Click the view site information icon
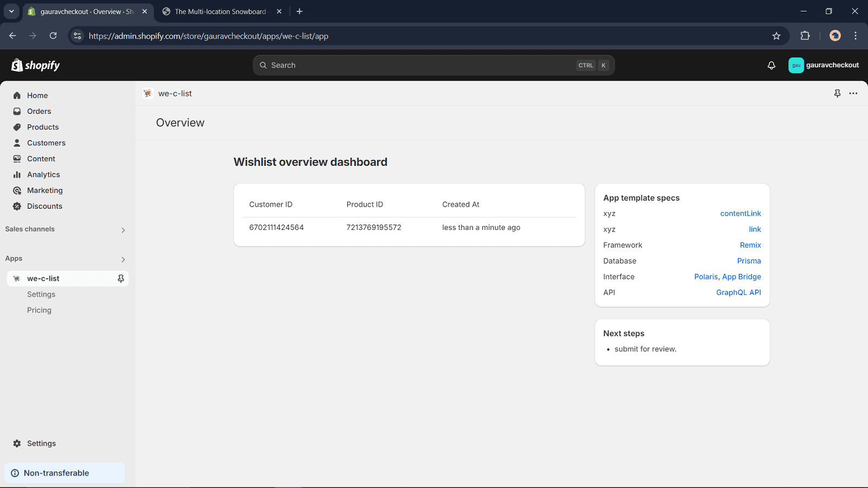 click(x=78, y=36)
